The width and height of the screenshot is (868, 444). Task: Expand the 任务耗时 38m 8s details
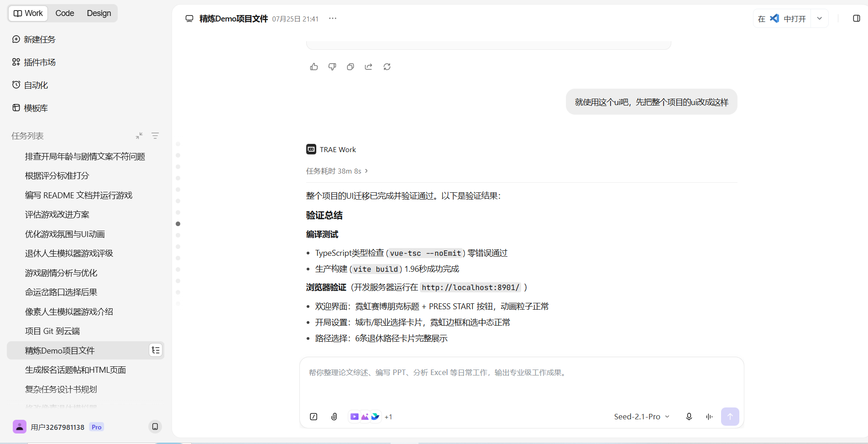337,171
